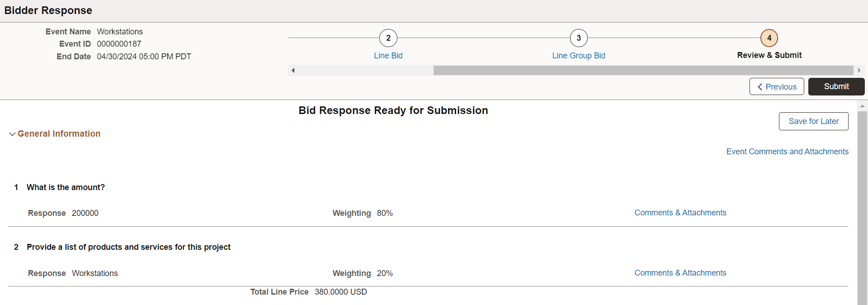Click the down arrow on the vertical scrollbar
The height and width of the screenshot is (305, 868).
coord(863,302)
